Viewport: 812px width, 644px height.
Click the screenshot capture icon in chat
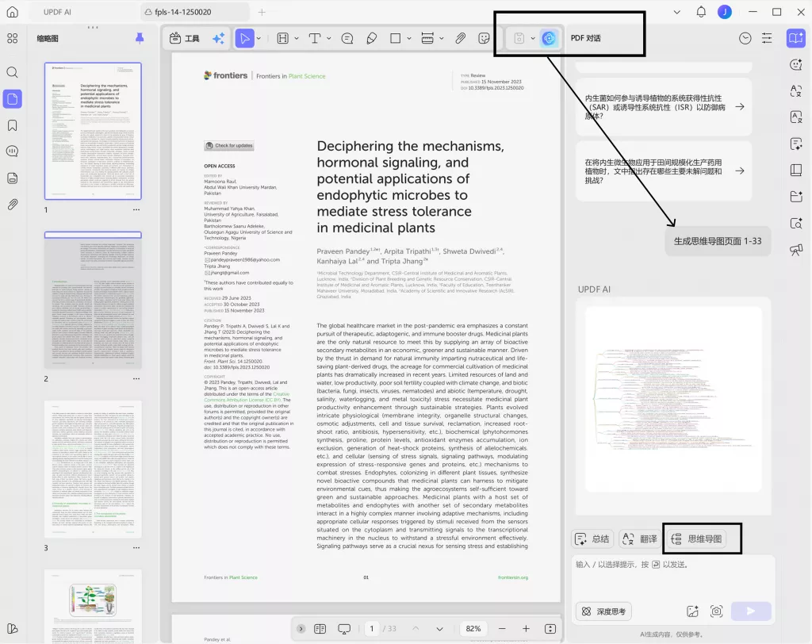[x=716, y=611]
